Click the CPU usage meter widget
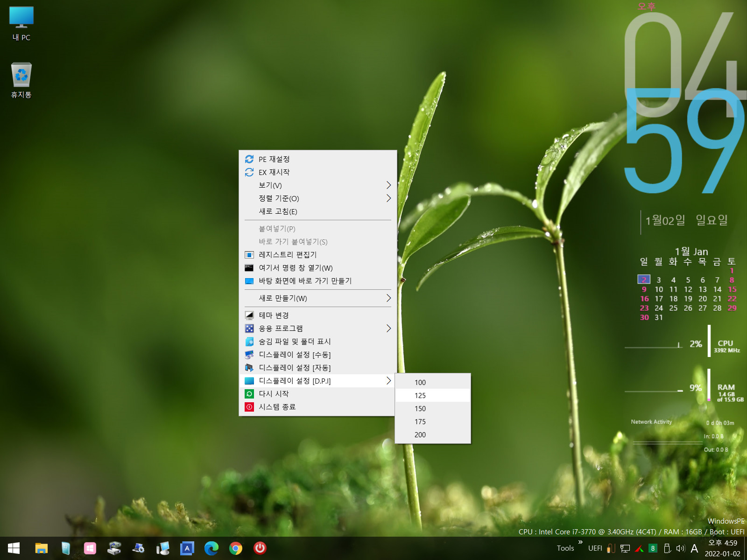 click(x=683, y=344)
